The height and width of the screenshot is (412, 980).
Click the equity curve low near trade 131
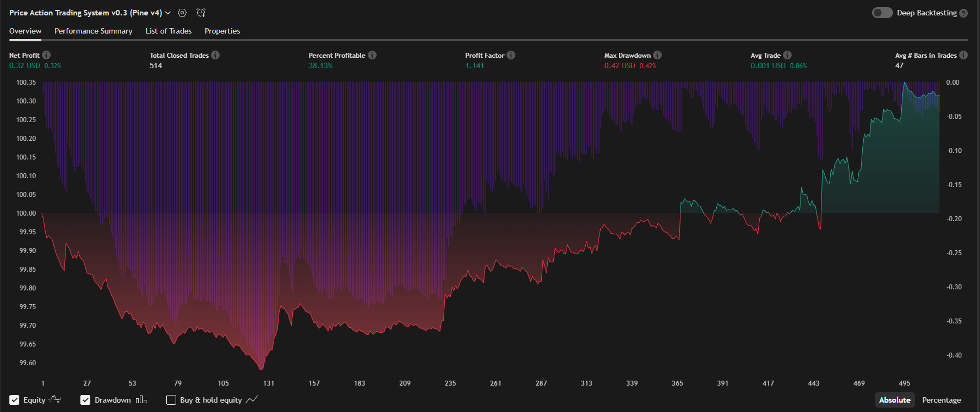pyautogui.click(x=262, y=369)
